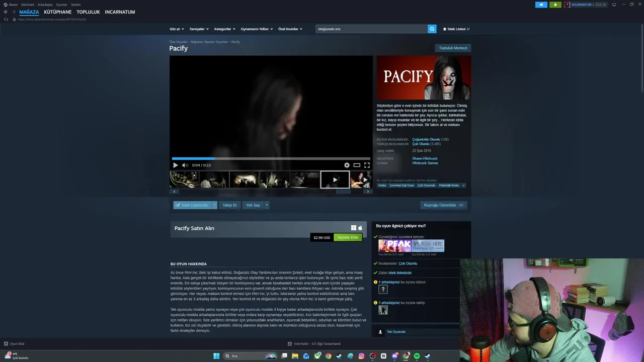Image resolution: width=644 pixels, height=362 pixels.
Task: Select third cave screenshot thumbnail
Action: (245, 179)
